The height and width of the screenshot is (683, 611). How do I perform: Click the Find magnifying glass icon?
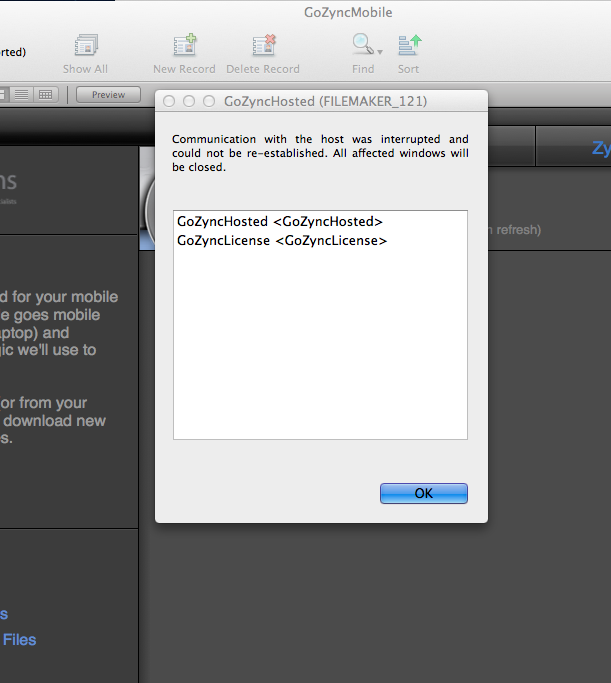[360, 45]
